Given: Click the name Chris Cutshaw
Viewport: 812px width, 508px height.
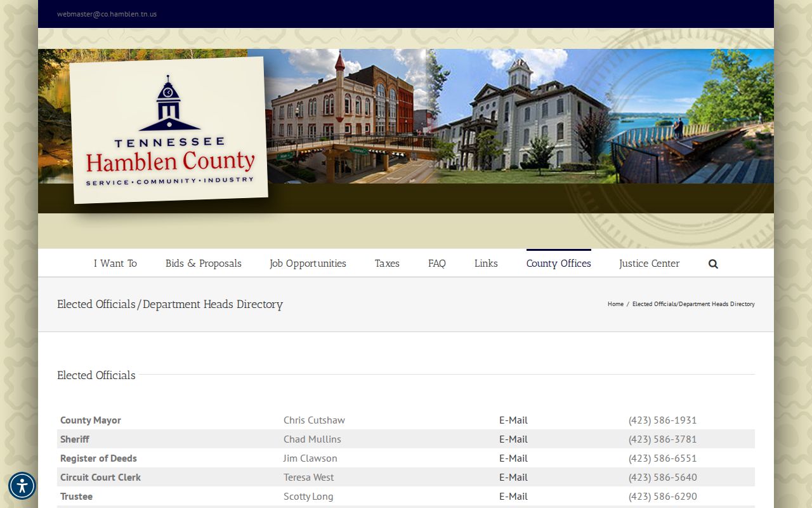Looking at the screenshot, I should click(x=314, y=420).
